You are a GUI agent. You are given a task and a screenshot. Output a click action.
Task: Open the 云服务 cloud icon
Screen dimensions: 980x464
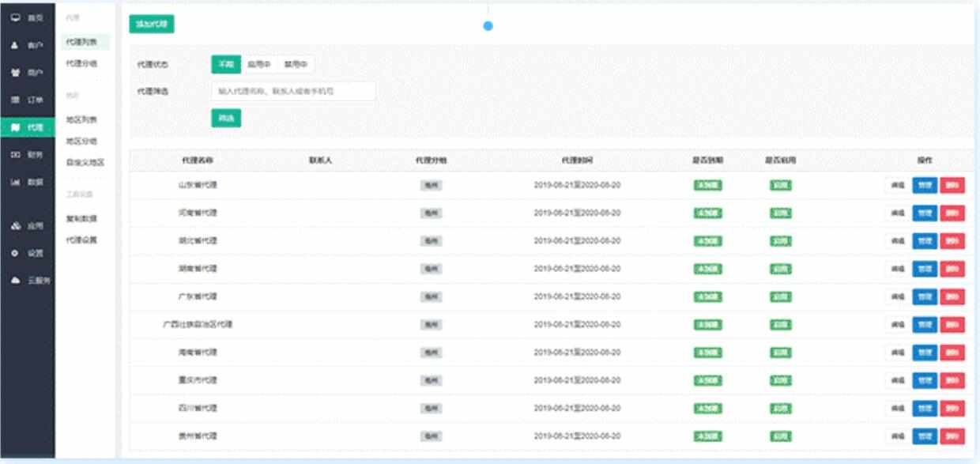point(15,281)
